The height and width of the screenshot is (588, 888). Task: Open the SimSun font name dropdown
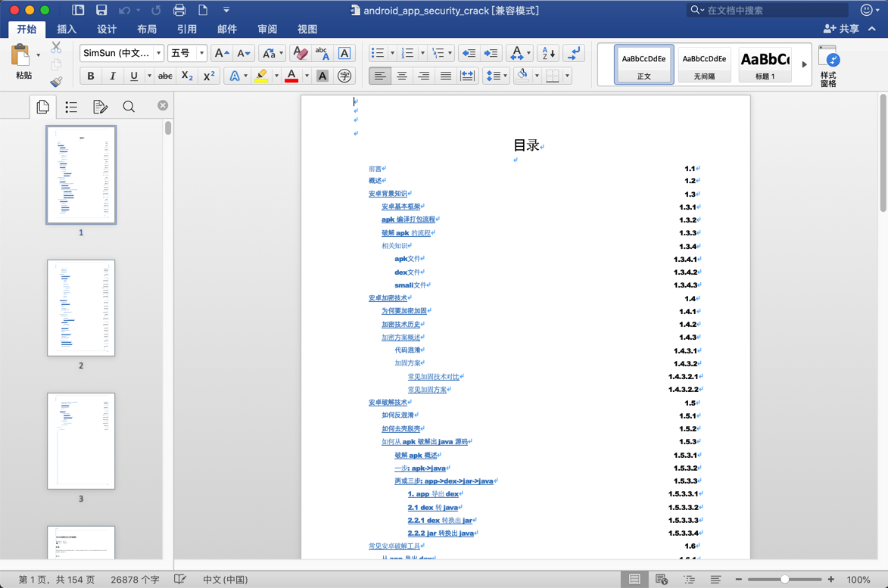point(158,53)
